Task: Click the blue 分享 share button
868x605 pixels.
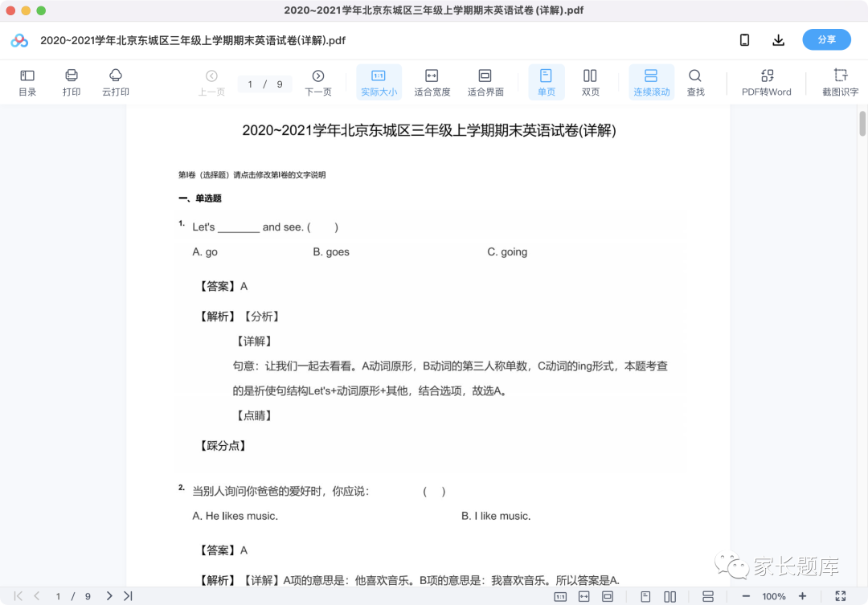Action: click(x=826, y=40)
